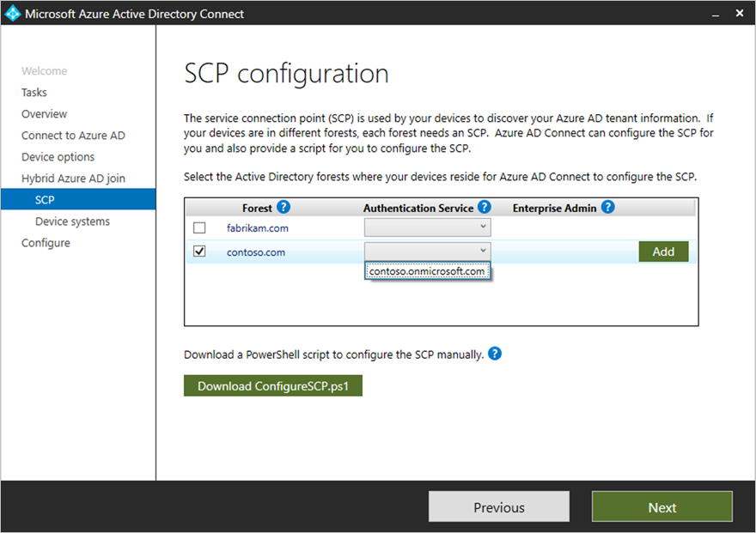Switch to the Configure section
This screenshot has width=756, height=533.
(x=46, y=242)
